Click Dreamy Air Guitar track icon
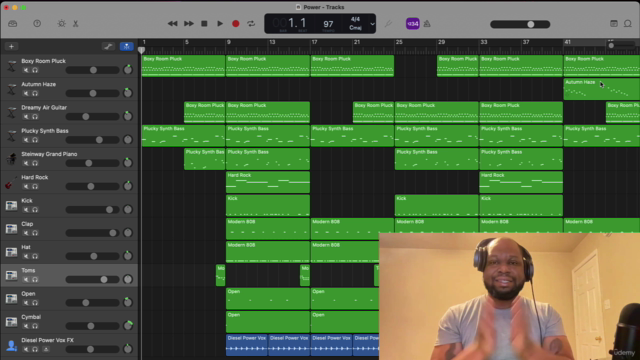640x360 pixels. click(11, 112)
